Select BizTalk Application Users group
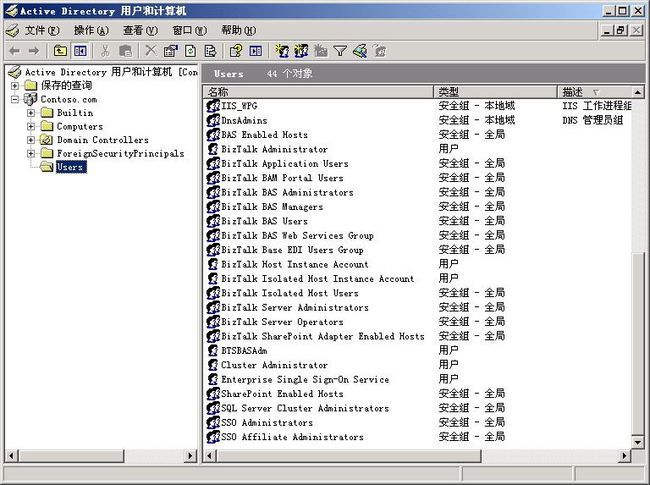The image size is (650, 485). click(285, 163)
